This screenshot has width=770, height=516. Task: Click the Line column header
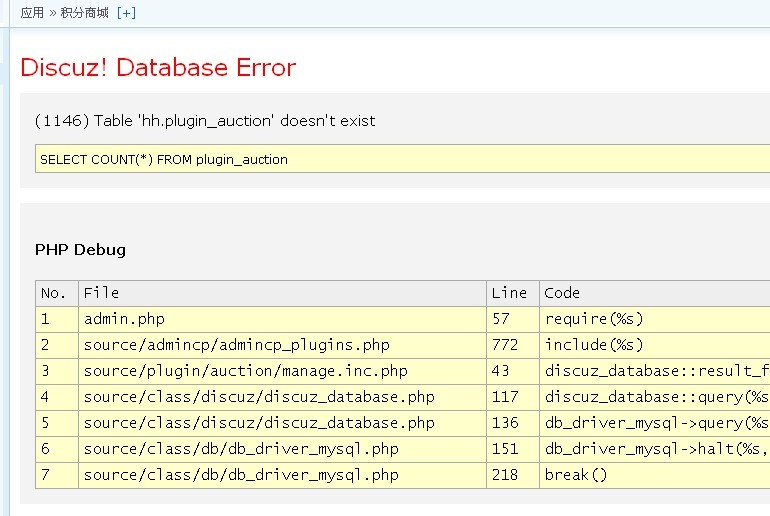509,293
